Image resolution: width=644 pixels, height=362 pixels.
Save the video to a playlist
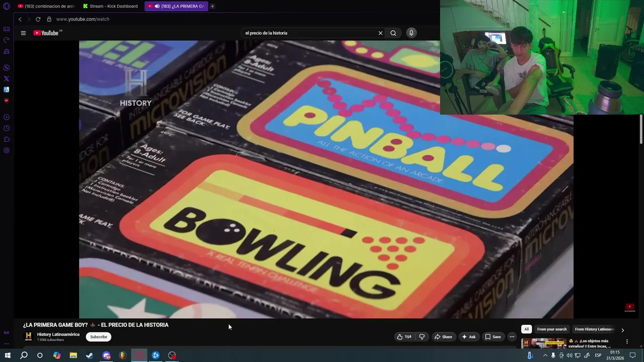point(493,337)
